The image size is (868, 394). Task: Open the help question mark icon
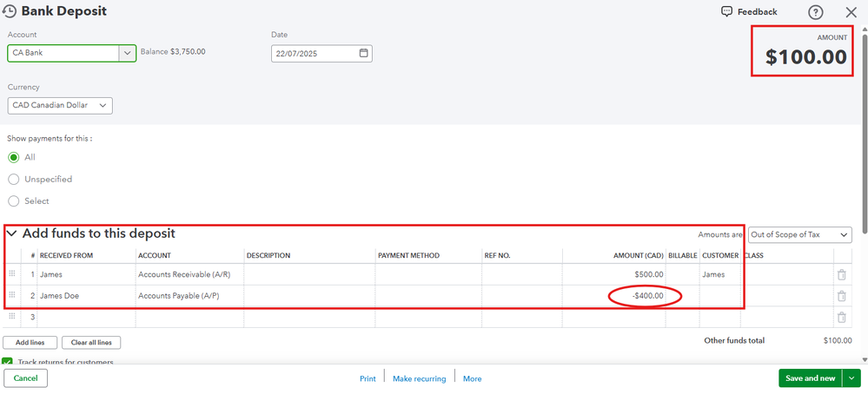point(815,12)
